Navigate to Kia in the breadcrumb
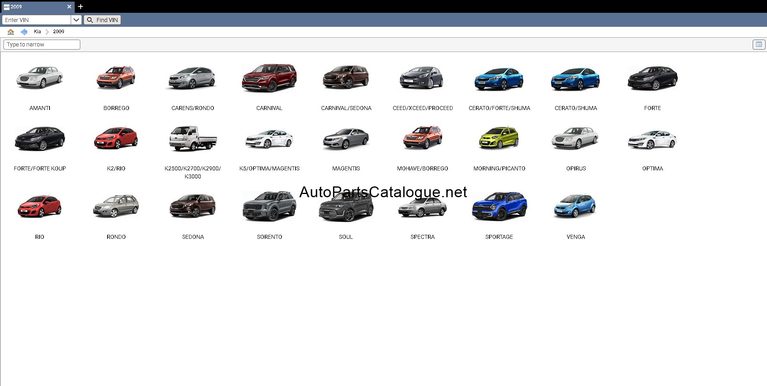This screenshot has height=386, width=767. [37, 32]
